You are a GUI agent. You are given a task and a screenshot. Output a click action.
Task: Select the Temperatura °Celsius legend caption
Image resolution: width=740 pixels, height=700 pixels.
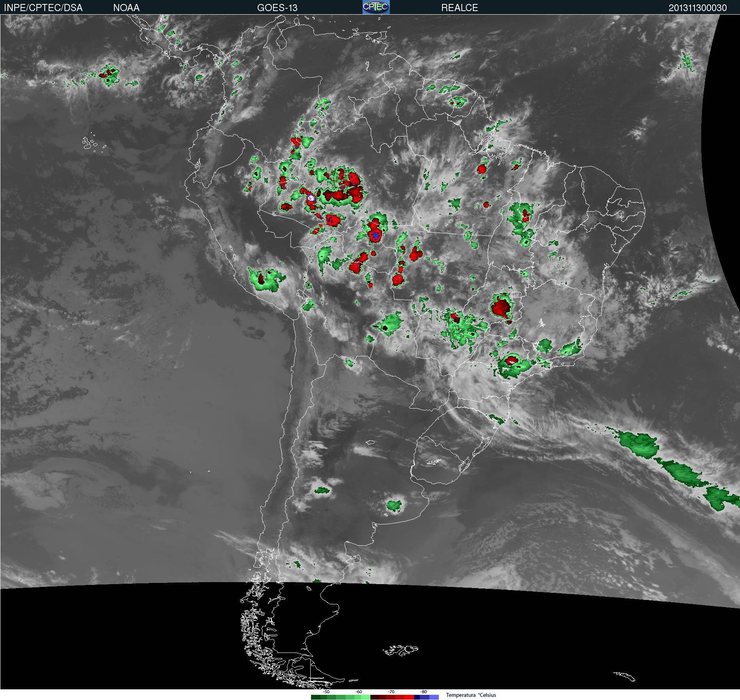(x=471, y=695)
